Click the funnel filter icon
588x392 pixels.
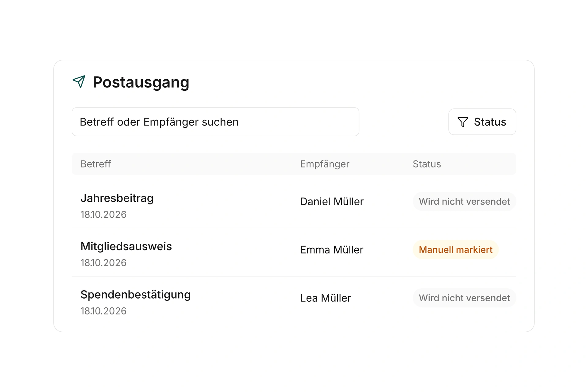point(463,122)
